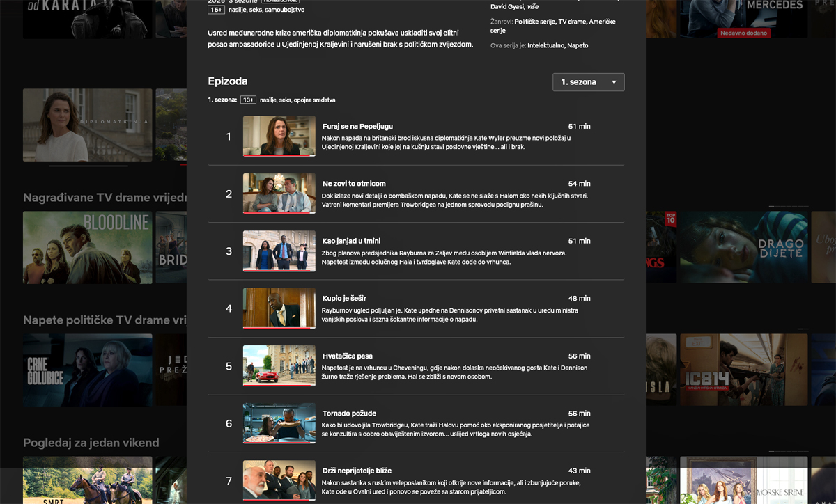Open Diplomatkinja poster in background row
The image size is (836, 504).
click(87, 125)
